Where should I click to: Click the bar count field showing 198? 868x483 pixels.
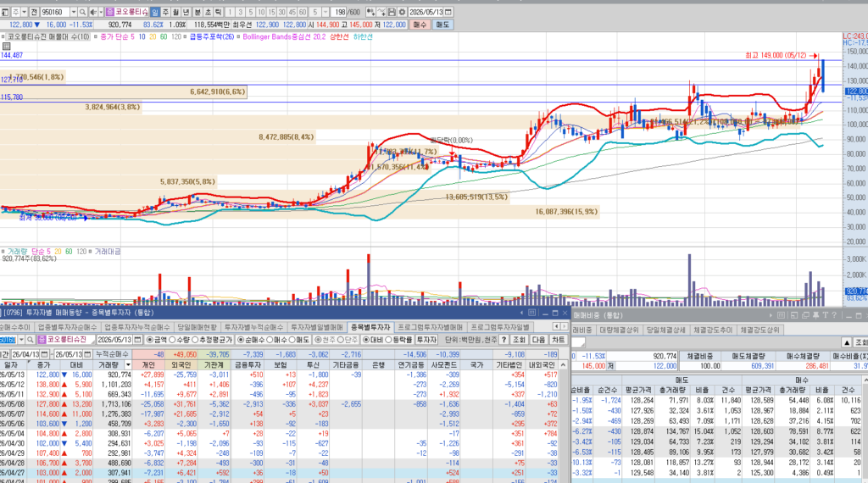pos(340,12)
